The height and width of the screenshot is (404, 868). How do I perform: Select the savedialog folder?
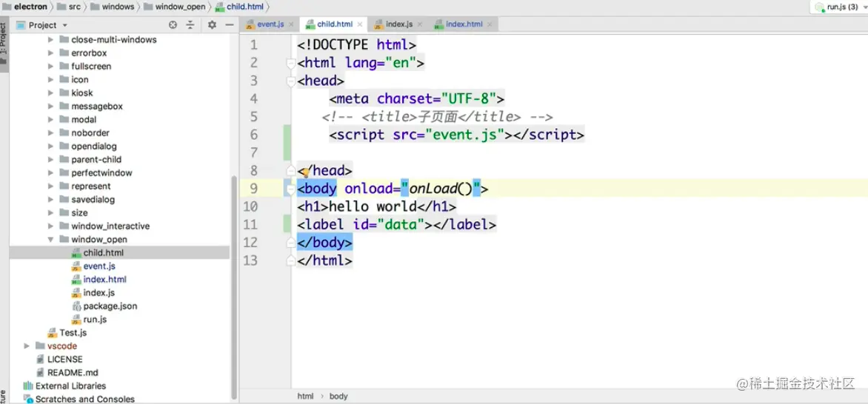(x=93, y=199)
